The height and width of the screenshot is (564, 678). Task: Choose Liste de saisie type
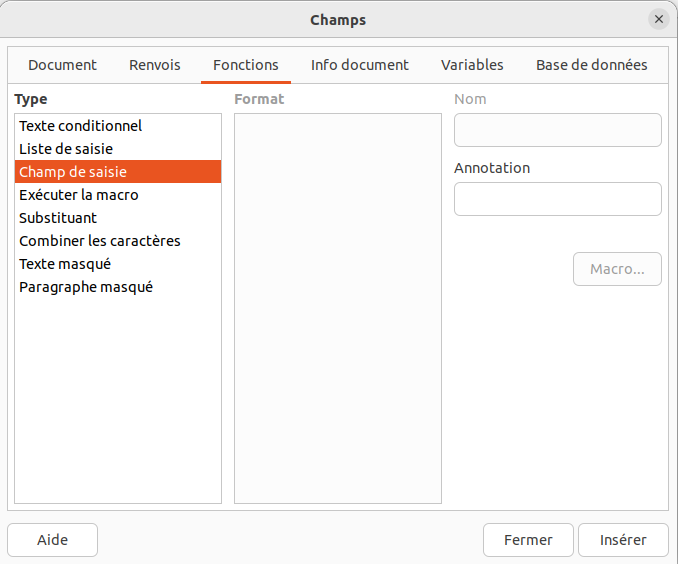66,149
